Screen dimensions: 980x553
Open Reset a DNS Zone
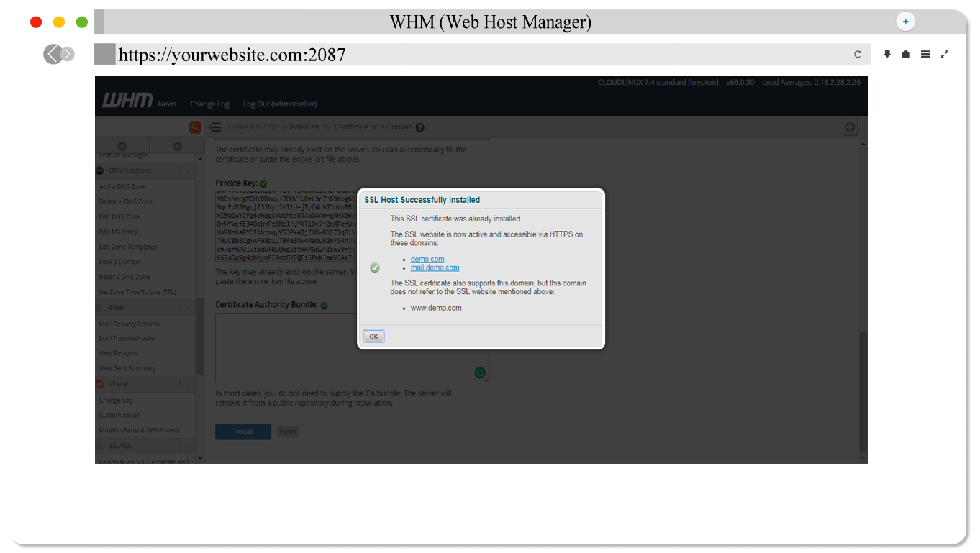[x=124, y=277]
